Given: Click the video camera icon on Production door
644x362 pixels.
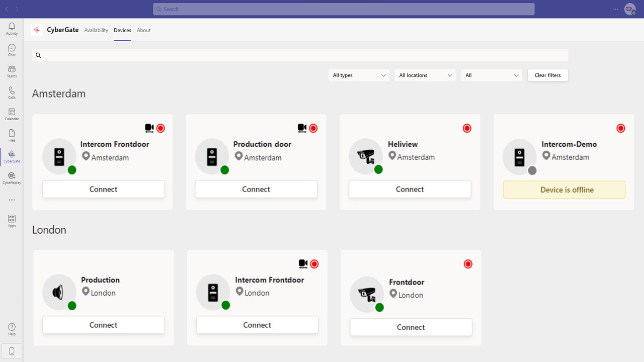Looking at the screenshot, I should point(302,128).
